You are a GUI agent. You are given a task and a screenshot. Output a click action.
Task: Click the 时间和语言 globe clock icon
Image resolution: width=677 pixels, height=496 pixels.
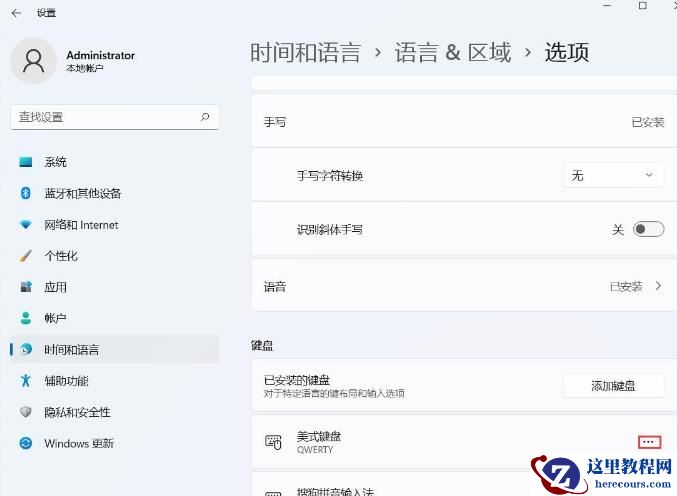26,349
